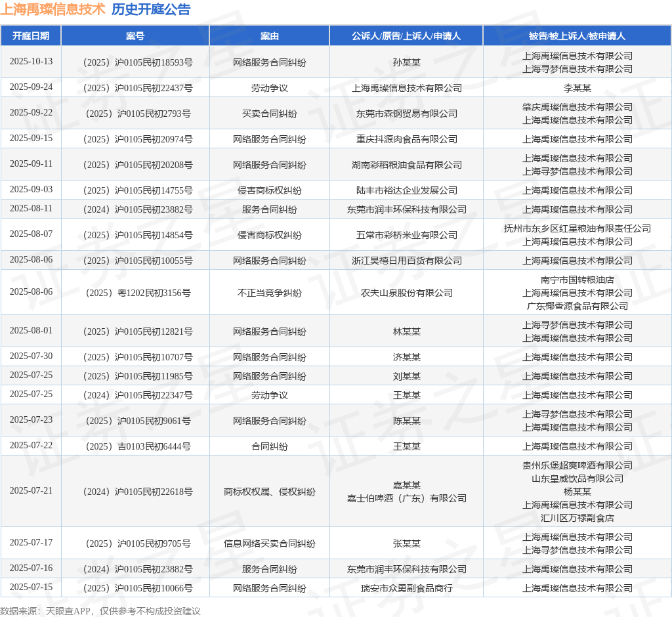The height and width of the screenshot is (617, 672).
Task: Click plaintiff 重庆抖源肉食品有限公司
Action: [x=406, y=139]
